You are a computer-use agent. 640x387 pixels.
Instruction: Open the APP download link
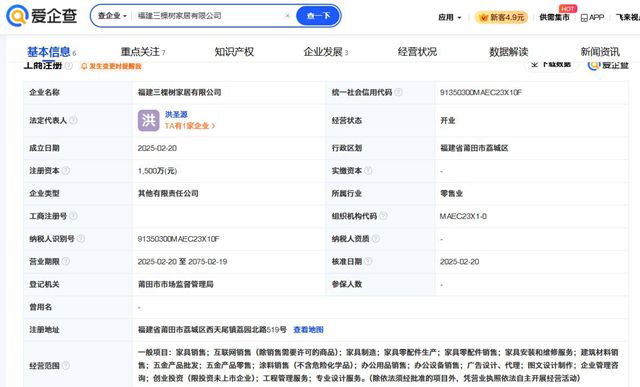click(592, 17)
